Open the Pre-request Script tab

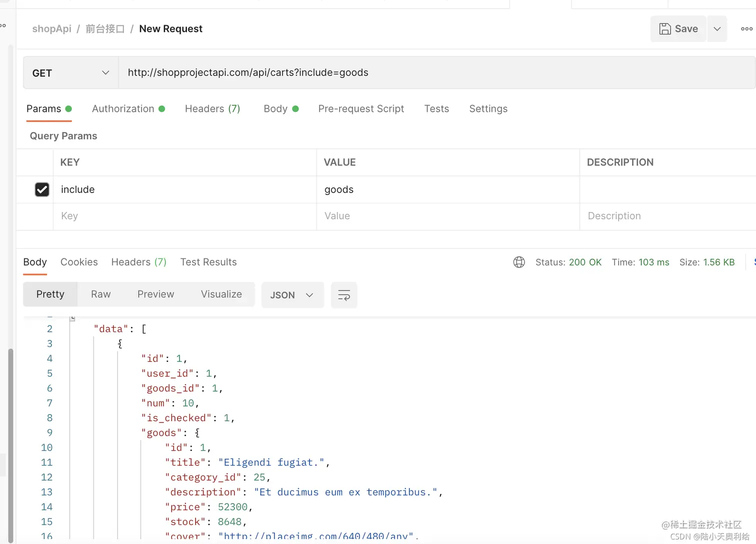click(x=361, y=109)
